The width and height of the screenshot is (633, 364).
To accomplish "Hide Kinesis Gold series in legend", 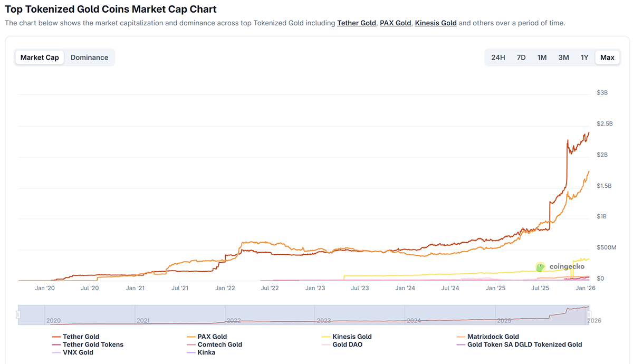I will pos(352,337).
